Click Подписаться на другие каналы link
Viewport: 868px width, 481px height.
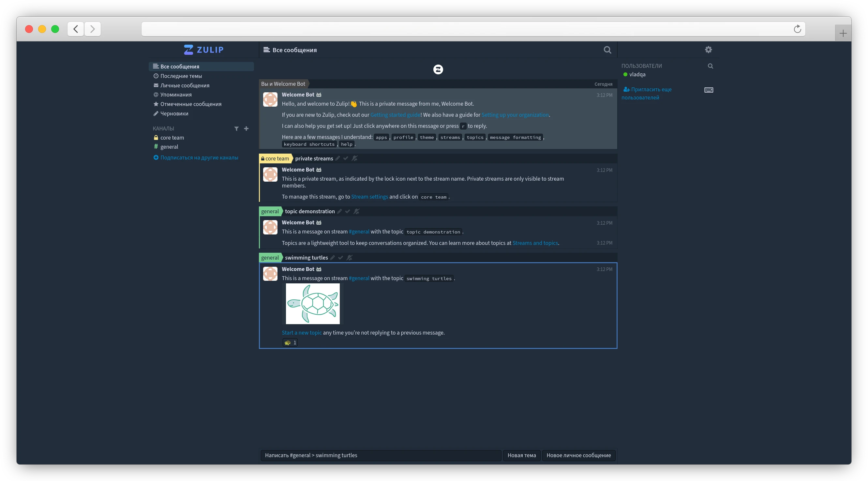point(199,158)
